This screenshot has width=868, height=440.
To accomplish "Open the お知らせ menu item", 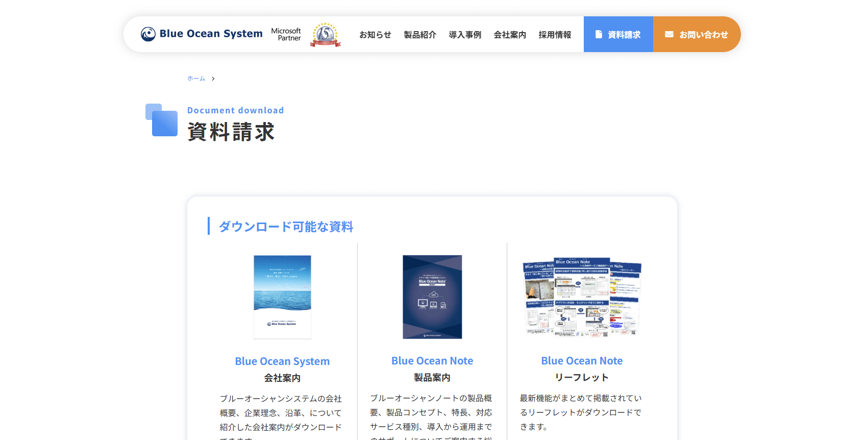I will coord(375,35).
